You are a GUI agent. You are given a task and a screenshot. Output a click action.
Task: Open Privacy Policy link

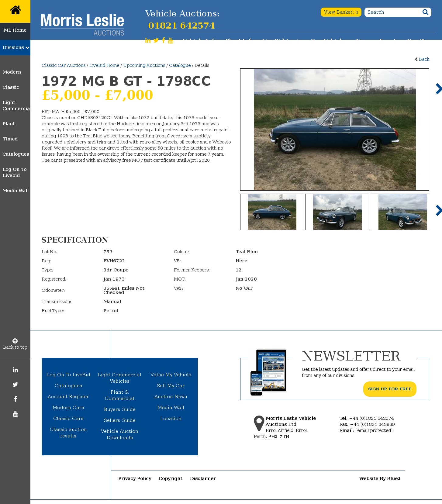coord(135,478)
